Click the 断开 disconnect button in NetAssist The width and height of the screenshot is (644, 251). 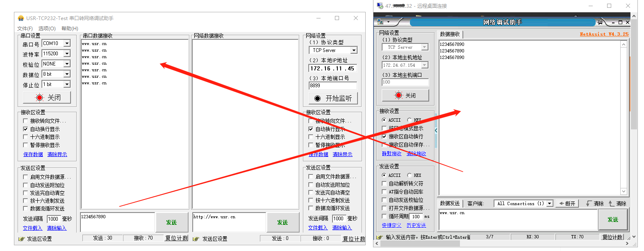[567, 204]
